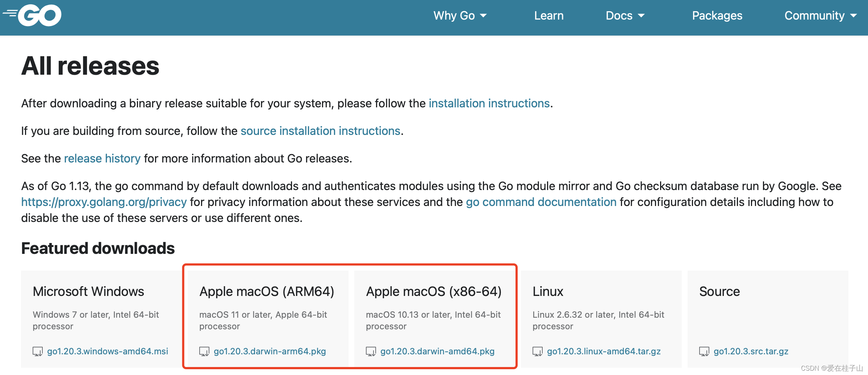The width and height of the screenshot is (868, 375).
Task: Click the Apple macOS (ARM64) card title
Action: tap(267, 292)
